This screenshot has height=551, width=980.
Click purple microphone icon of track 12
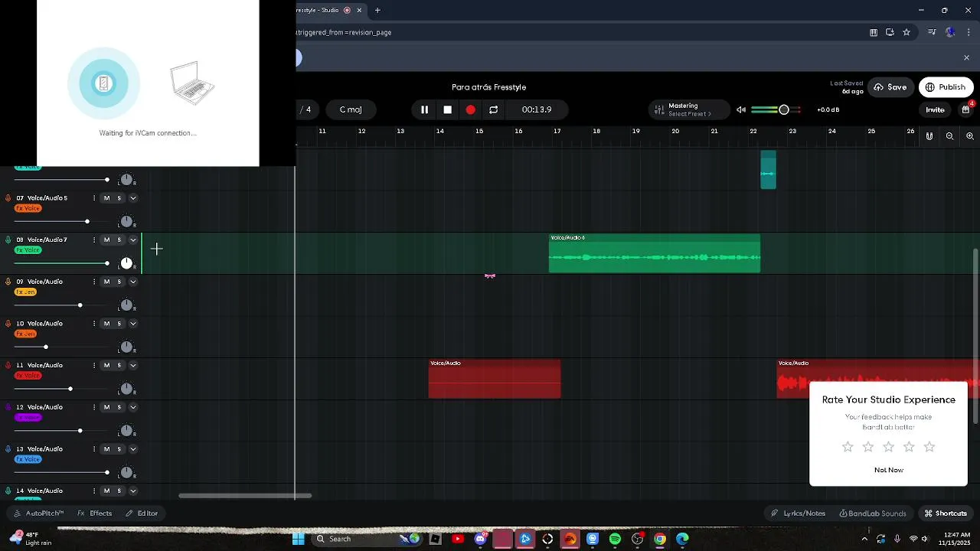click(8, 407)
